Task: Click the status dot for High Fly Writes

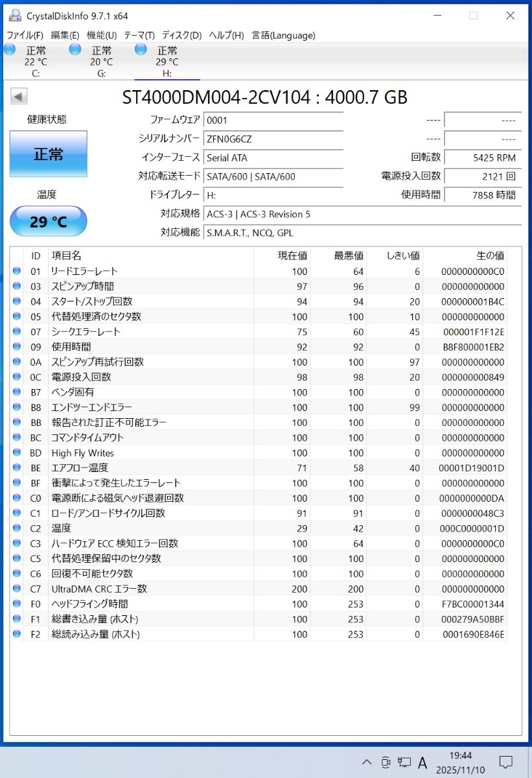Action: [17, 453]
